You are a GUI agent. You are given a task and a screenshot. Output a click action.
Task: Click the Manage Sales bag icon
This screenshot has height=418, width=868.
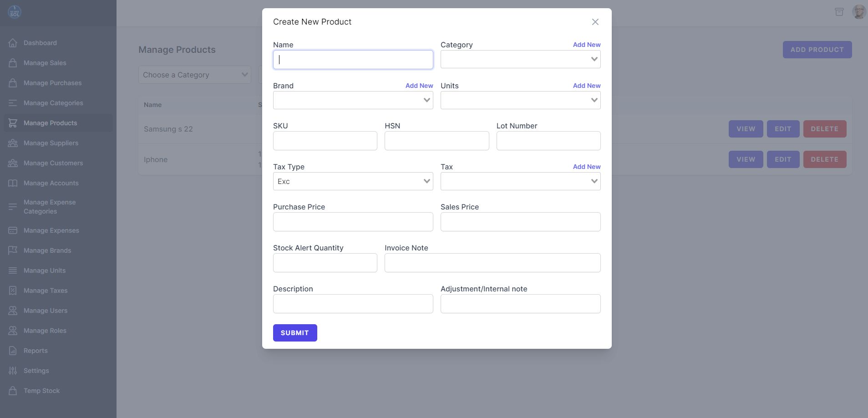(x=13, y=63)
